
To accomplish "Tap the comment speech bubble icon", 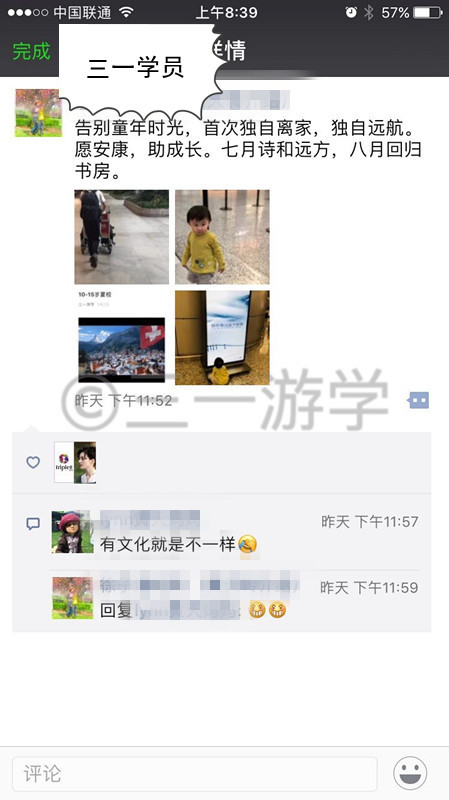I will [x=33, y=523].
